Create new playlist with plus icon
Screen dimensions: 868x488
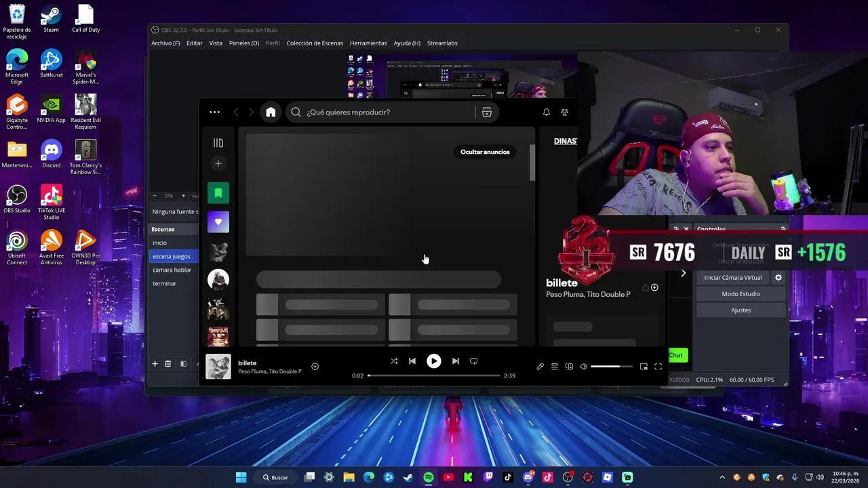tap(218, 163)
